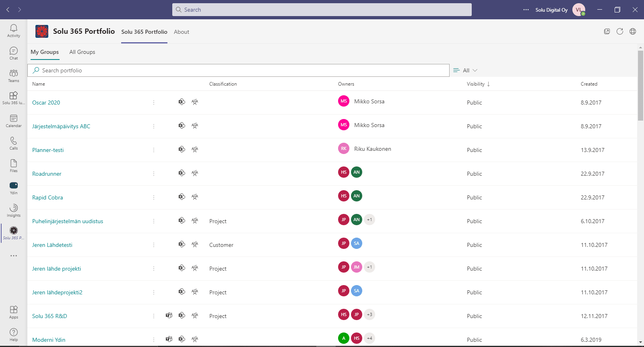
Task: Switch to the My Groups tab
Action: tap(45, 52)
